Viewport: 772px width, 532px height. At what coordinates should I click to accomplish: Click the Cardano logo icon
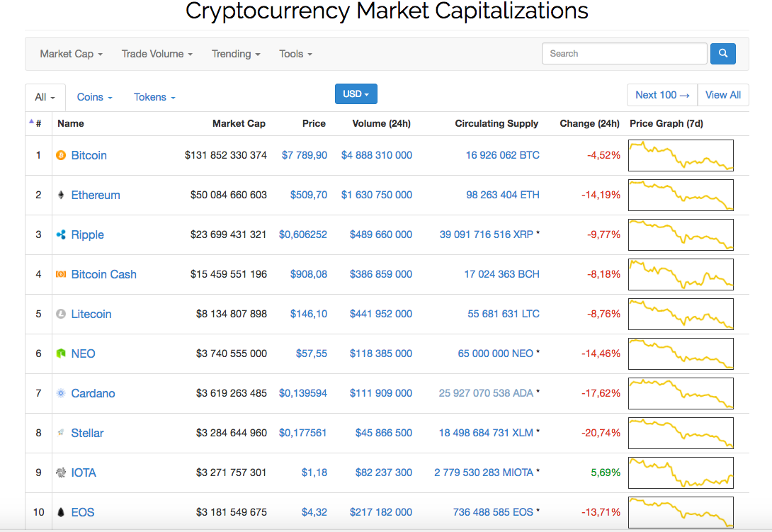[x=61, y=393]
